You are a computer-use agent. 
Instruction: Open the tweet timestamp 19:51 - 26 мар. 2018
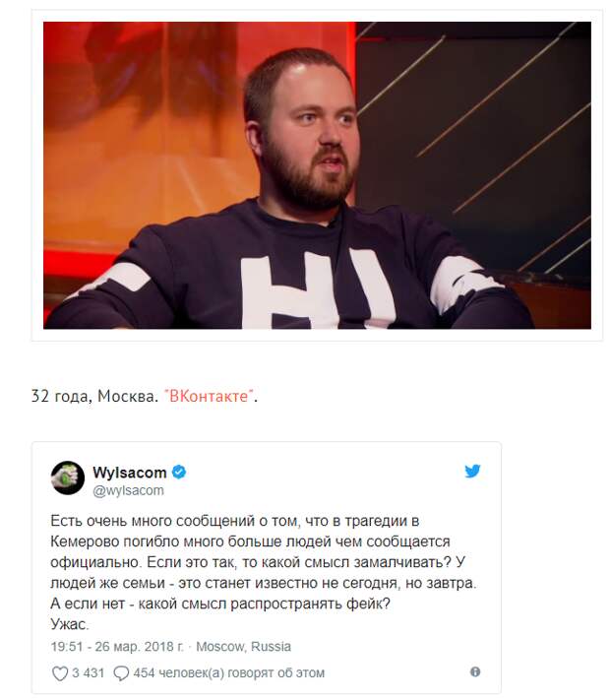coord(117,647)
